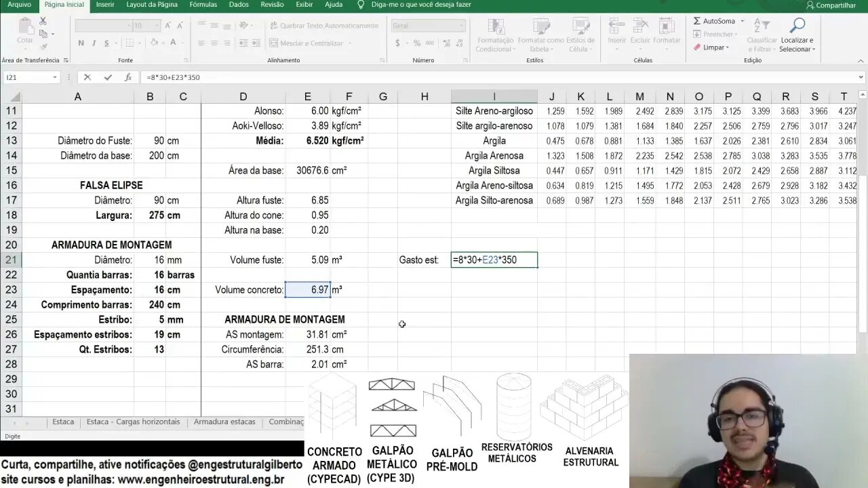The height and width of the screenshot is (488, 868).
Task: Cancel formula entry with X icon
Action: tap(87, 77)
